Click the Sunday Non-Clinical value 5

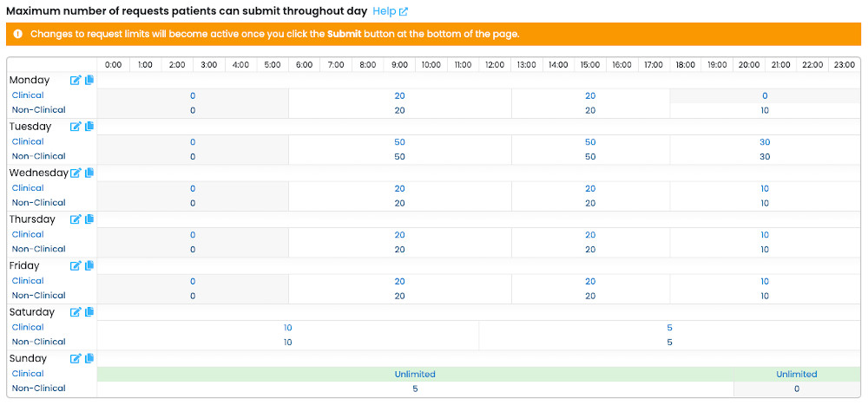click(415, 389)
